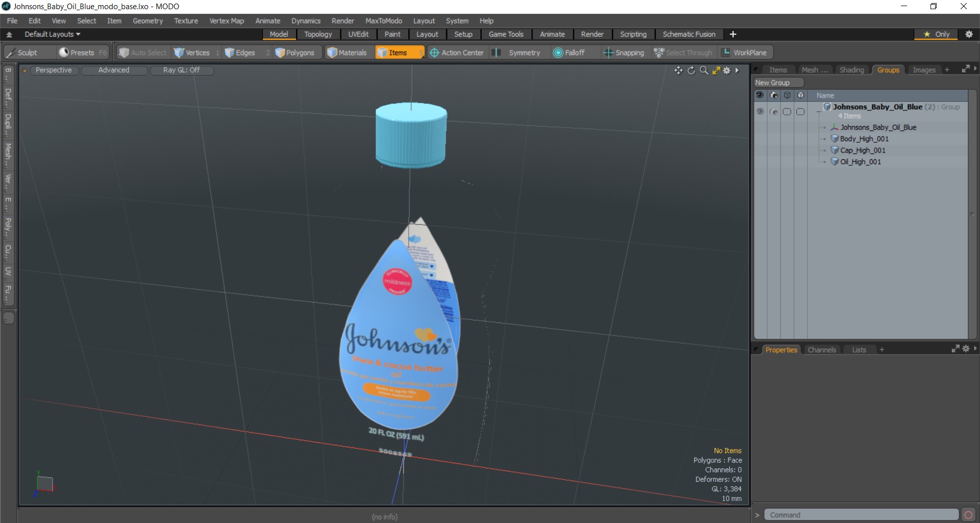Open Advanced shading style dropdown
This screenshot has width=980, height=523.
click(x=114, y=70)
